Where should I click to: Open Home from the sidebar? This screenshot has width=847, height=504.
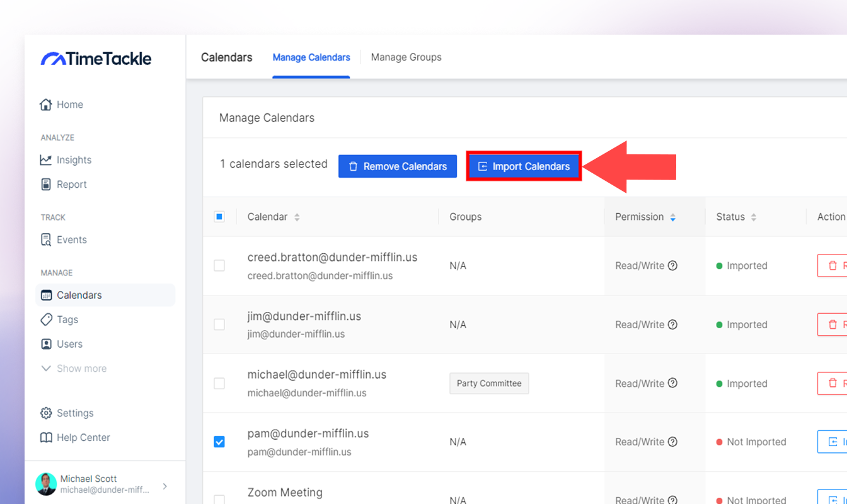tap(61, 105)
